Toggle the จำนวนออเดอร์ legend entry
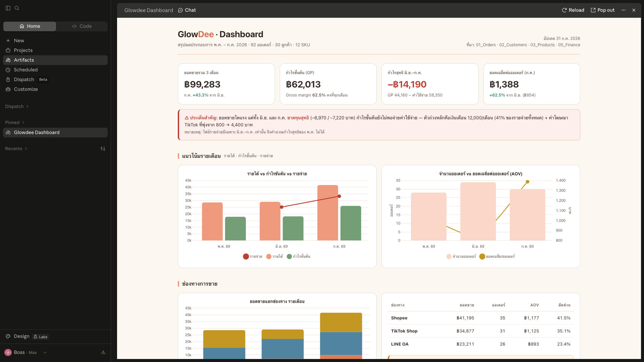 pos(461,257)
